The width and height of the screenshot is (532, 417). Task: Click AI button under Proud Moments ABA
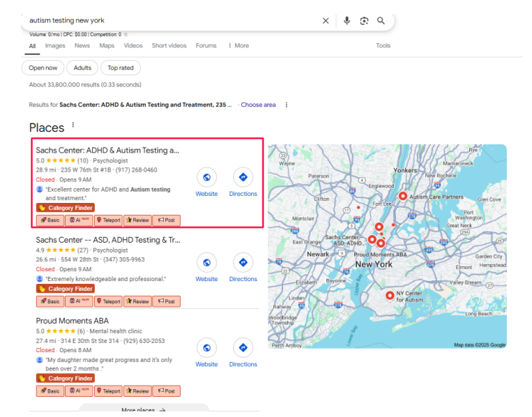[x=79, y=391]
